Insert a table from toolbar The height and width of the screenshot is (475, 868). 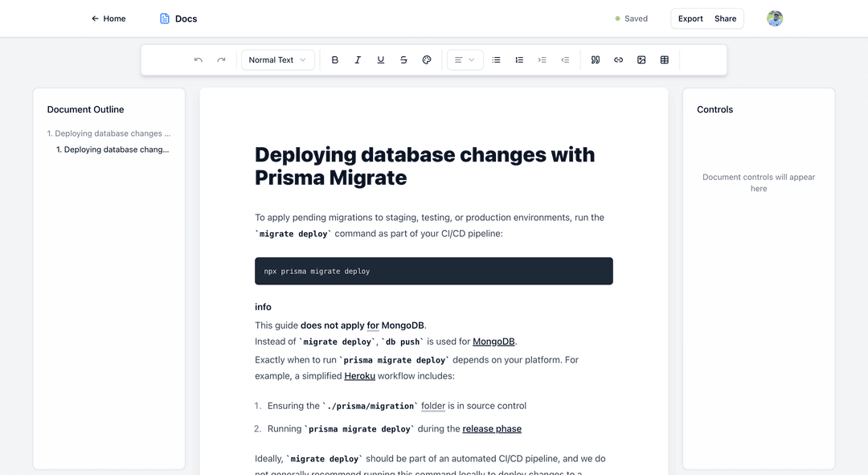coord(664,60)
